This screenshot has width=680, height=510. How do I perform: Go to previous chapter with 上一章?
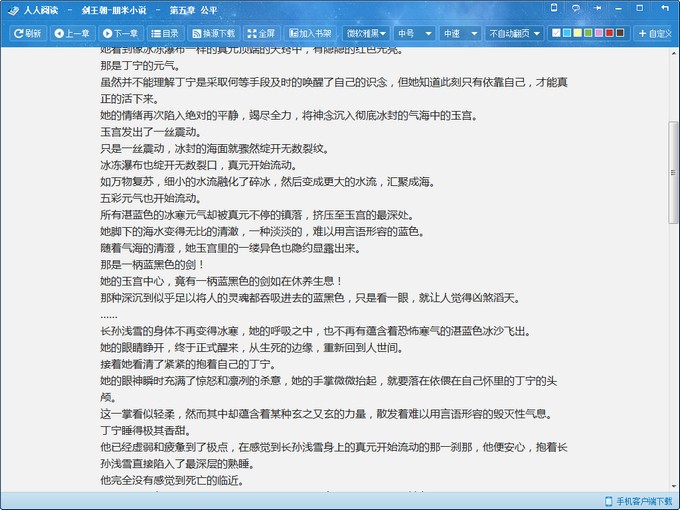coord(72,33)
